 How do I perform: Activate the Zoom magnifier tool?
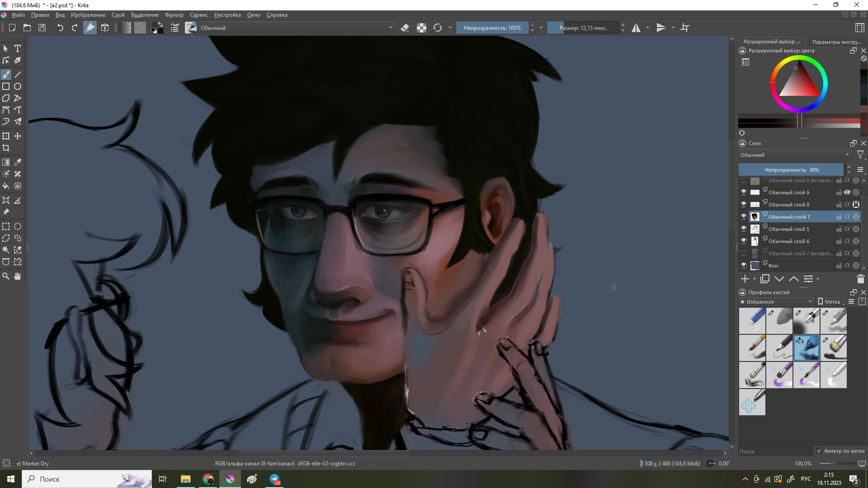[6, 276]
